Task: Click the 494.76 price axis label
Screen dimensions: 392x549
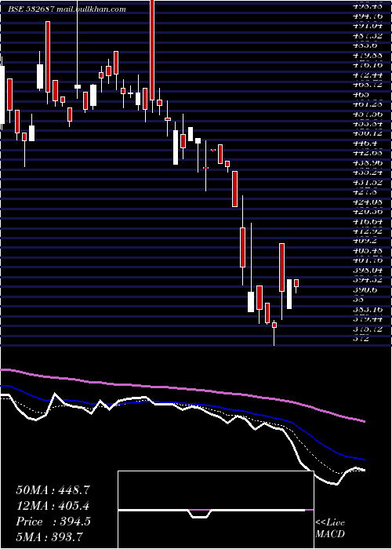Action: (x=366, y=16)
